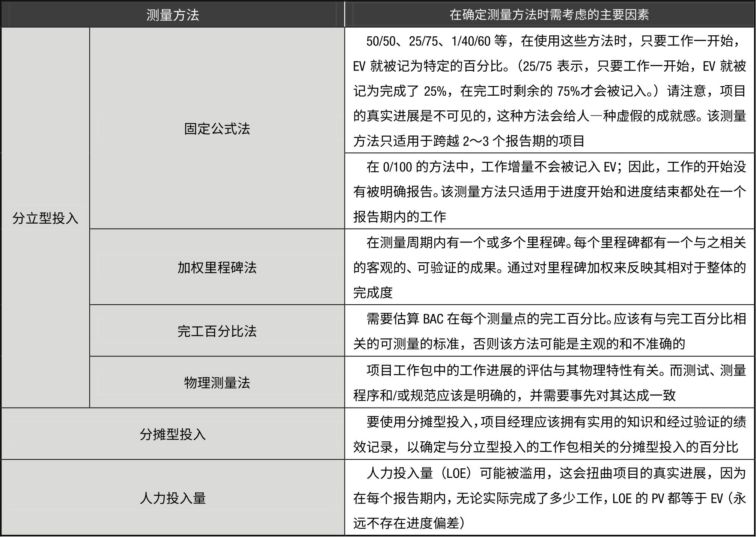Click the description mentioning BAC 完工百分比
This screenshot has width=756, height=537.
549,331
